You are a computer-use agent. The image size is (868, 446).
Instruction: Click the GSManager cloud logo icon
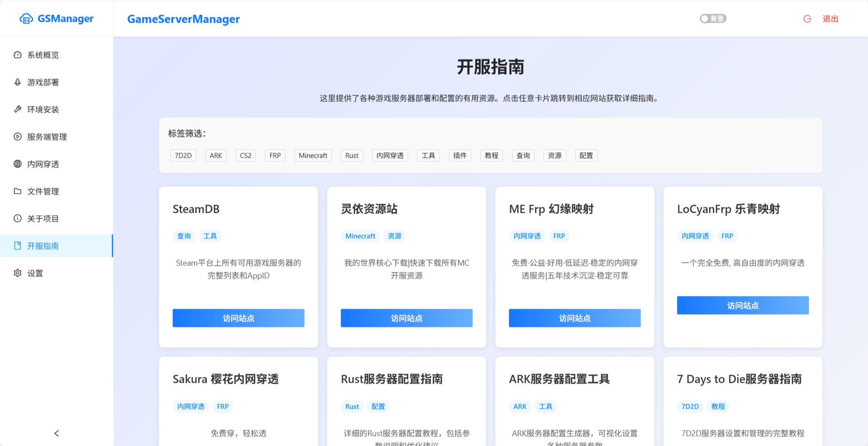coord(26,19)
